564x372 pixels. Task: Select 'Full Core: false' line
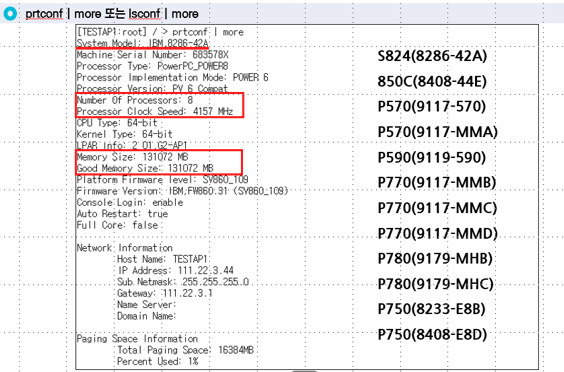coord(117,225)
